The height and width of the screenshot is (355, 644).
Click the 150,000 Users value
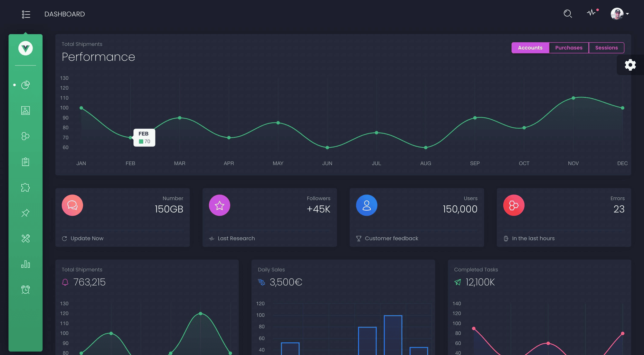click(460, 209)
